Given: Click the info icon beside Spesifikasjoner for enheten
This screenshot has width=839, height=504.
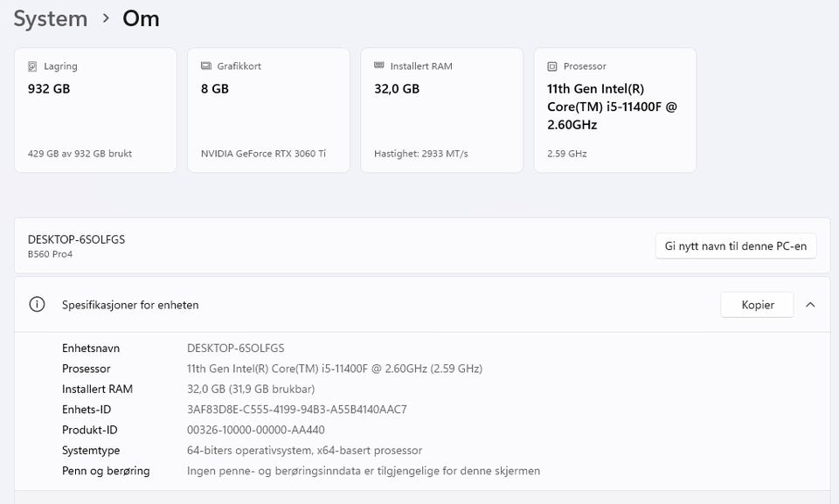Looking at the screenshot, I should tap(37, 305).
